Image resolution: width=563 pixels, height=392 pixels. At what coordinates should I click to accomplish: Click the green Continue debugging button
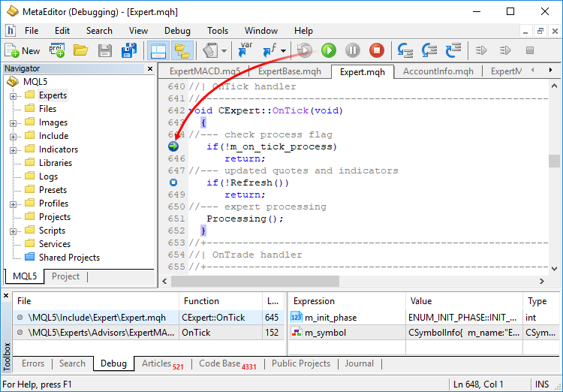(329, 50)
